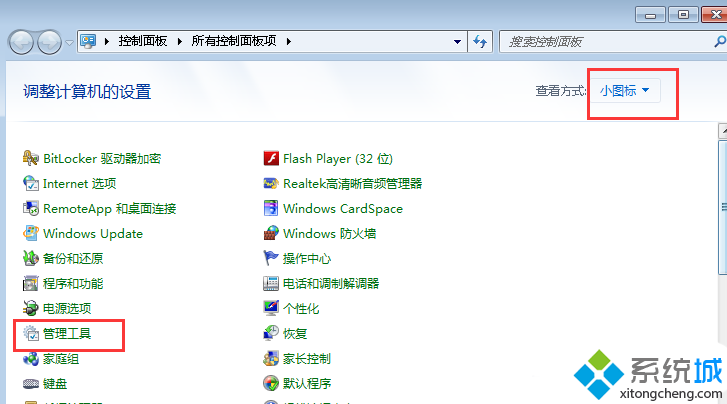Open the 程序和功能 icon
Screen dimensions: 727x404
tap(31, 283)
